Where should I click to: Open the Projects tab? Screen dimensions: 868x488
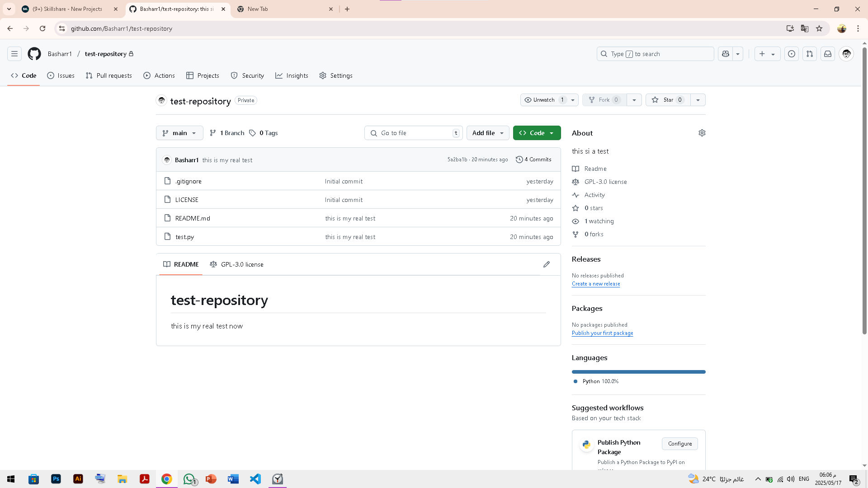coord(203,75)
